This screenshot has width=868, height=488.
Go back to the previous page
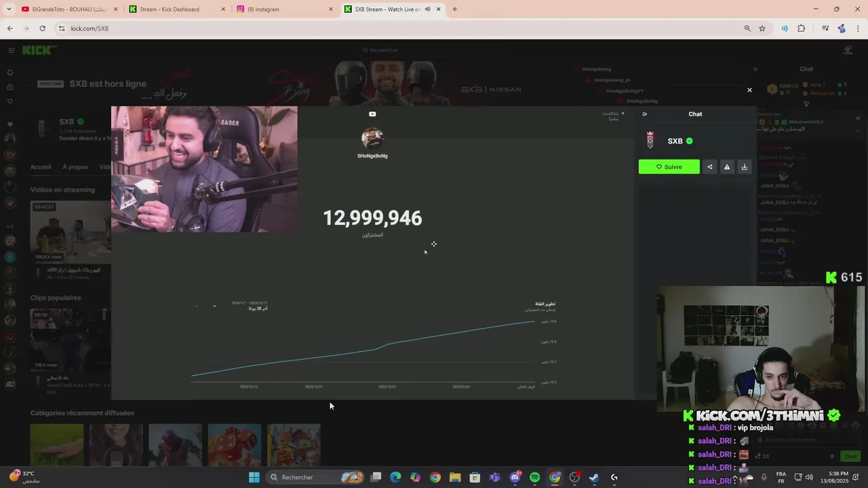[10, 28]
